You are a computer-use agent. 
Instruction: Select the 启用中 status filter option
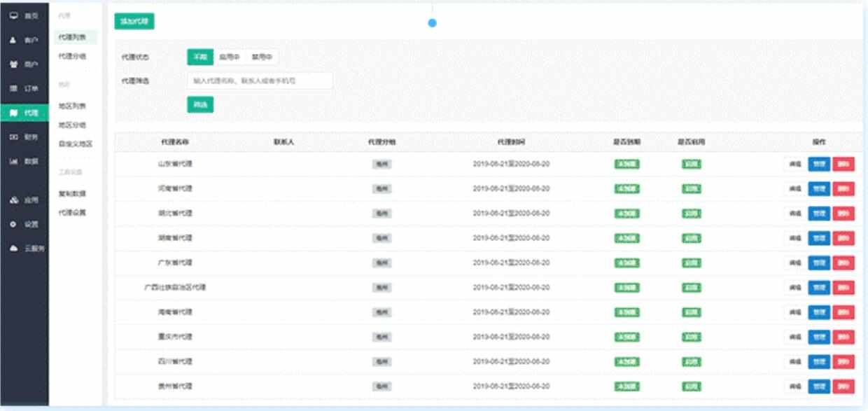click(230, 57)
